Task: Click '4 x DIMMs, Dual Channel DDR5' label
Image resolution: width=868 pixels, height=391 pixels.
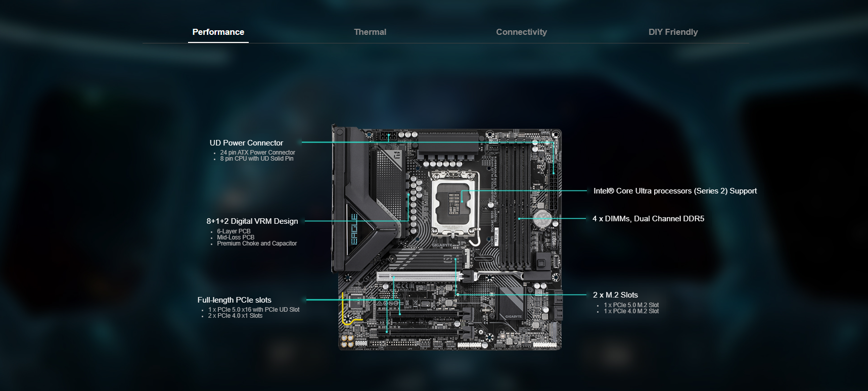Action: coord(649,219)
